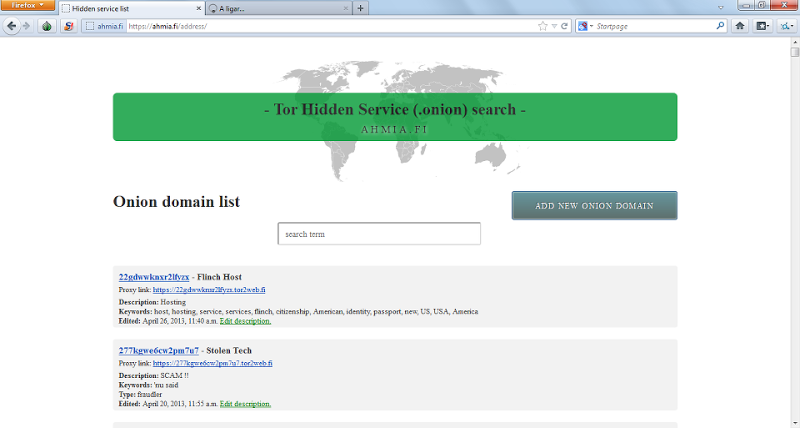Viewport: 800px width, 428px height.
Task: Click the 'SCAM !!' description text
Action: pyautogui.click(x=174, y=375)
